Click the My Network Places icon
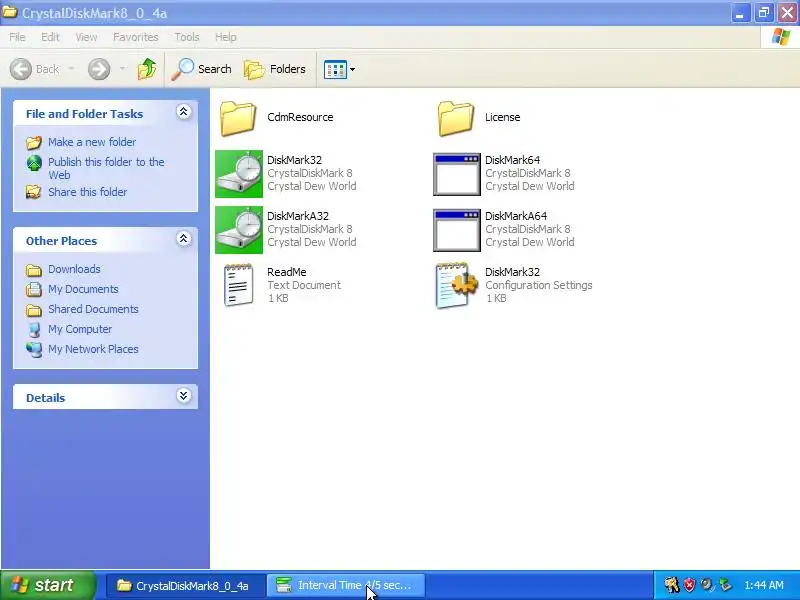The image size is (800, 600). coord(34,349)
